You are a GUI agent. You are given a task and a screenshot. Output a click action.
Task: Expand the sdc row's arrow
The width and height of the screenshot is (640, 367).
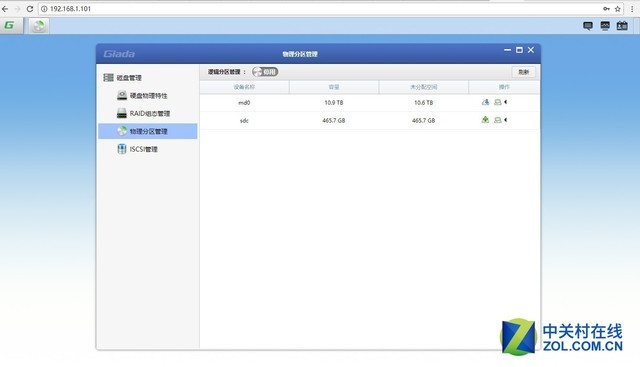tap(506, 120)
